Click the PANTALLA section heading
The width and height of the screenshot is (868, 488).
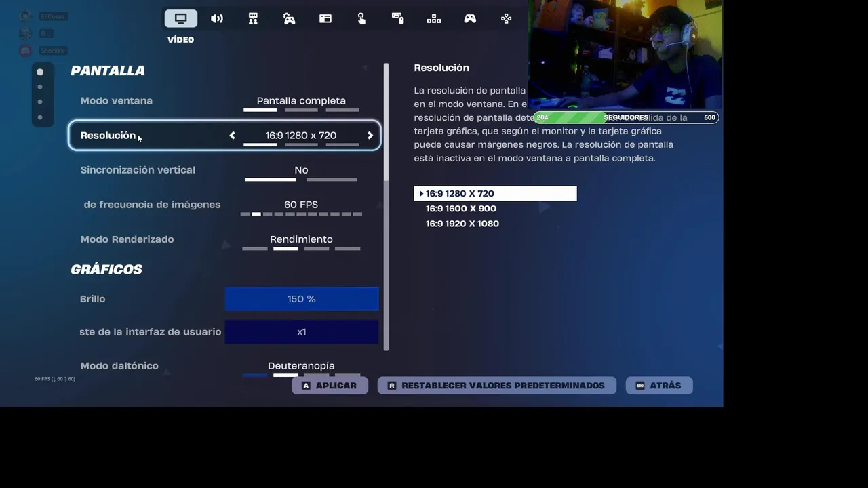tap(108, 70)
